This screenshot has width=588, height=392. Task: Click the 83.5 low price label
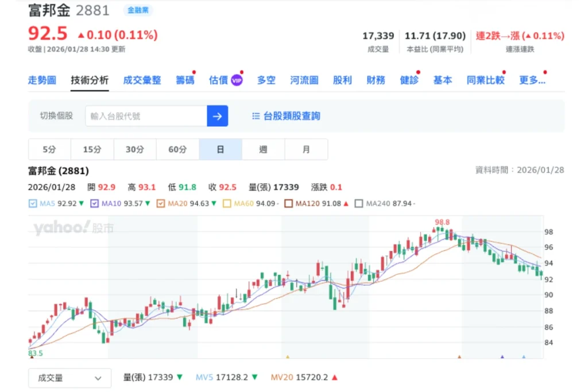coord(36,353)
